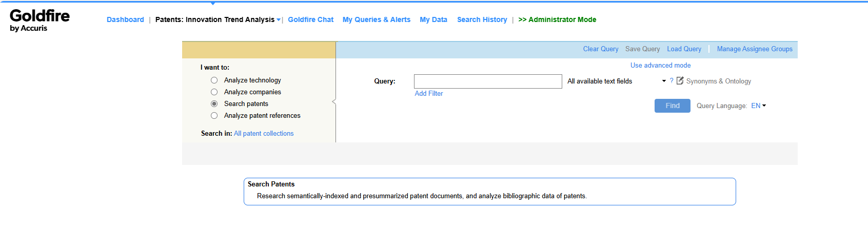View Search History
The height and width of the screenshot is (231, 868).
[482, 20]
